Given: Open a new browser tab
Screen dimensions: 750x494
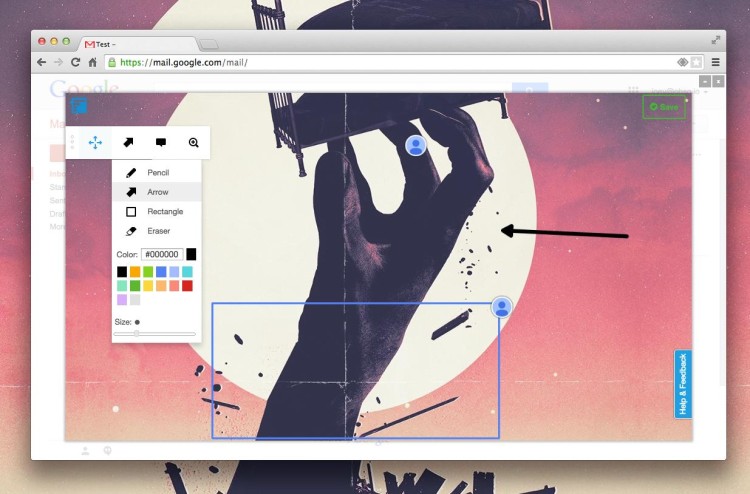Looking at the screenshot, I should 209,45.
